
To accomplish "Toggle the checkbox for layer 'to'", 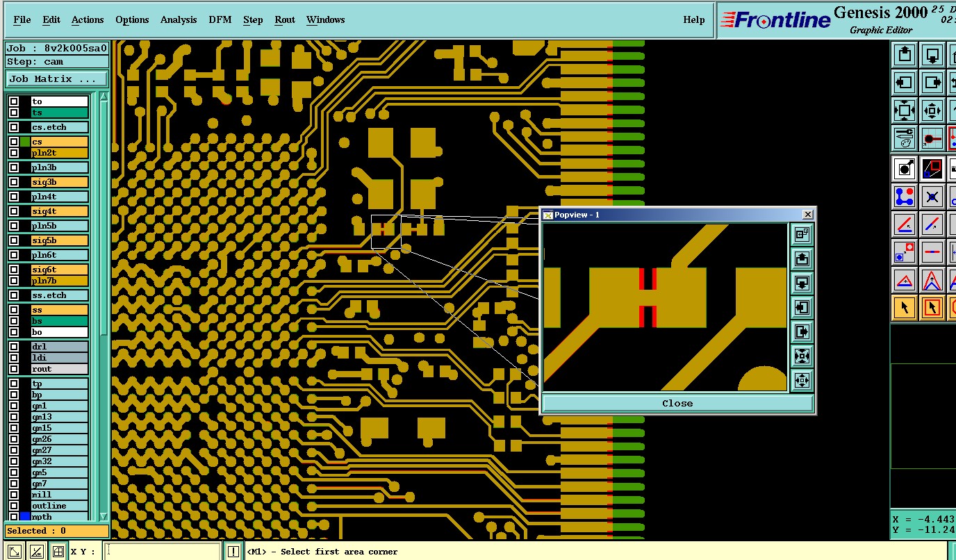I will (x=14, y=101).
